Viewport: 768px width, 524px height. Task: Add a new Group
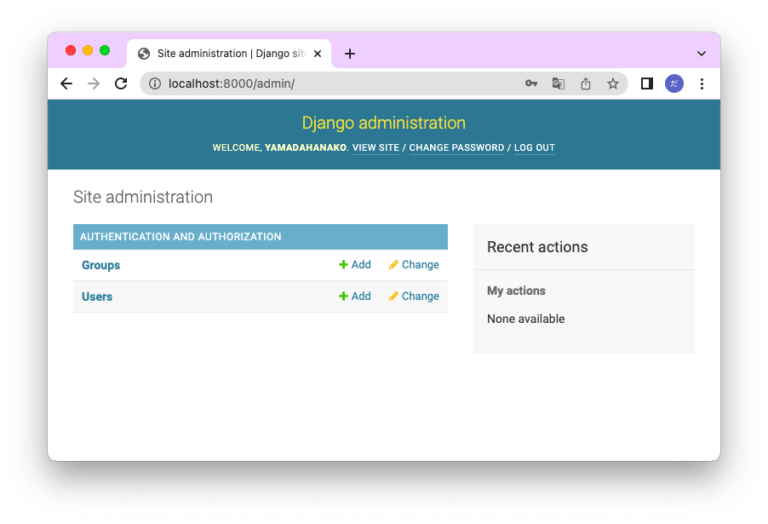(x=355, y=265)
